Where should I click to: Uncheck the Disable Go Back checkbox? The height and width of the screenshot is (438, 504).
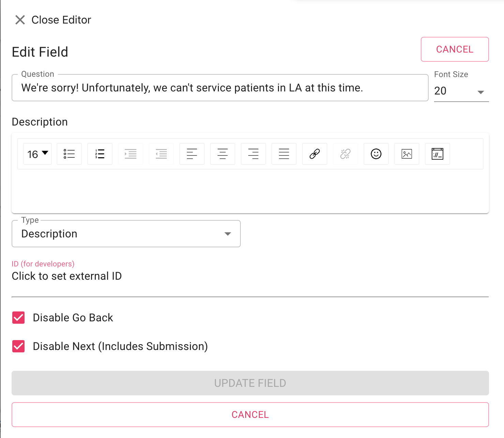pyautogui.click(x=18, y=318)
